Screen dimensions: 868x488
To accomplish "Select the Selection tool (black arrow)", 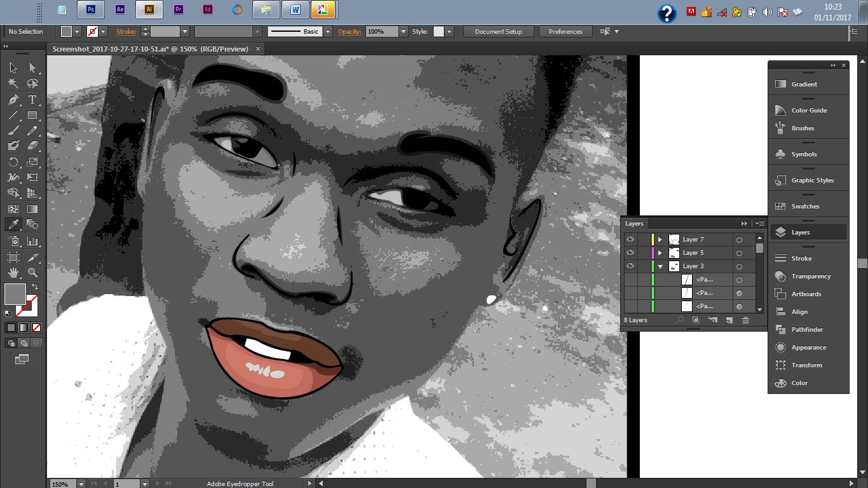I will tap(13, 68).
